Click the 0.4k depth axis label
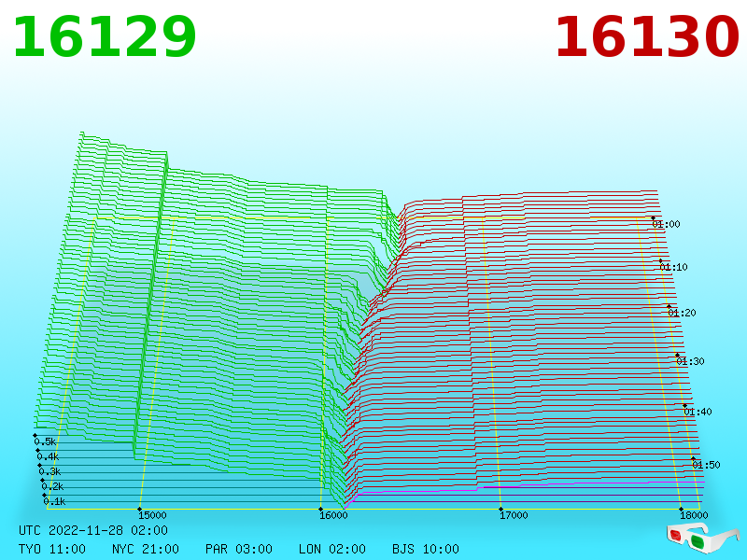 pos(48,456)
